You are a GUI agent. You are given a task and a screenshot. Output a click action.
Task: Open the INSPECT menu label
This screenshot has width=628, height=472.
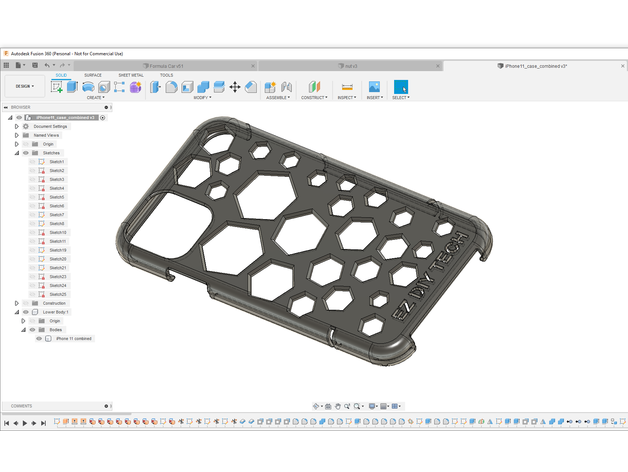click(x=346, y=97)
